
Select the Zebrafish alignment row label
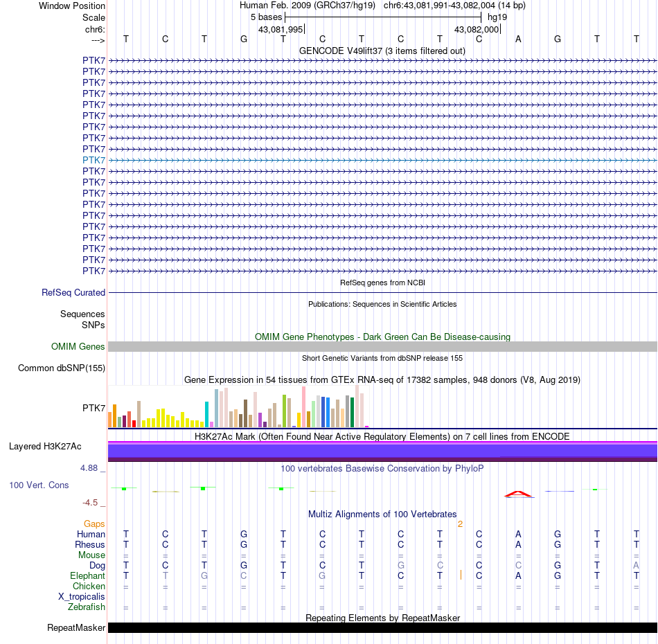tap(87, 607)
